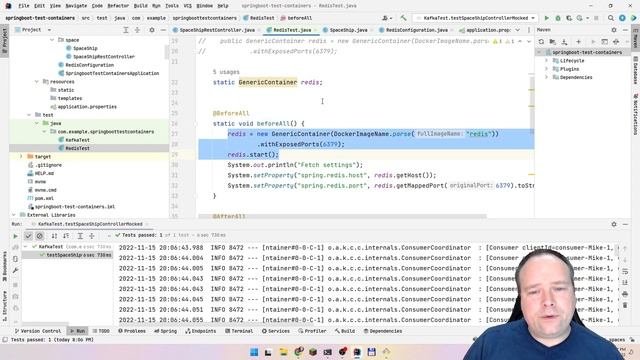Click the Run with Coverage icon
This screenshot has width=640, height=360.
tap(569, 18)
